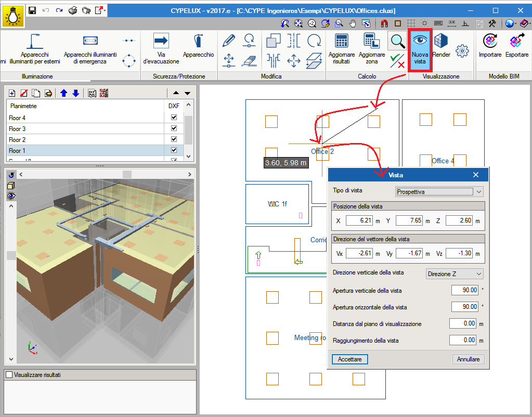Click the X position field in Vista dialog
The image size is (532, 417).
[360, 220]
